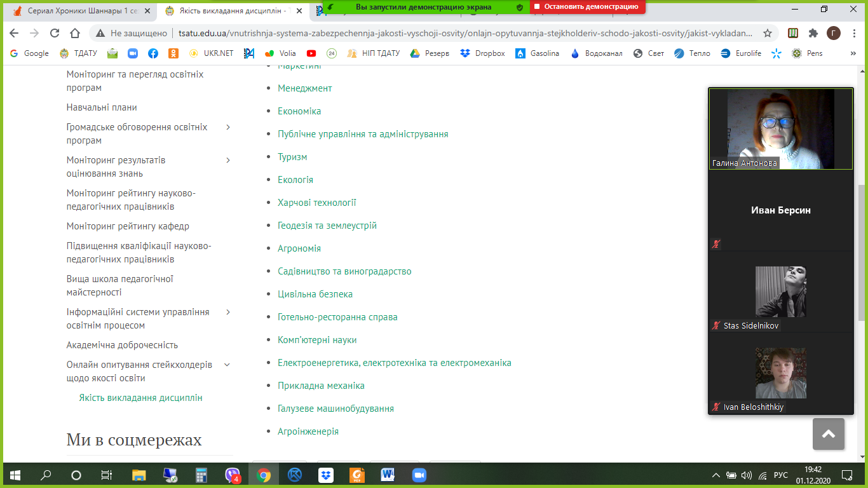Screen dimensions: 868x488
Task: Open the UKR.NET bookmark
Action: [x=211, y=53]
